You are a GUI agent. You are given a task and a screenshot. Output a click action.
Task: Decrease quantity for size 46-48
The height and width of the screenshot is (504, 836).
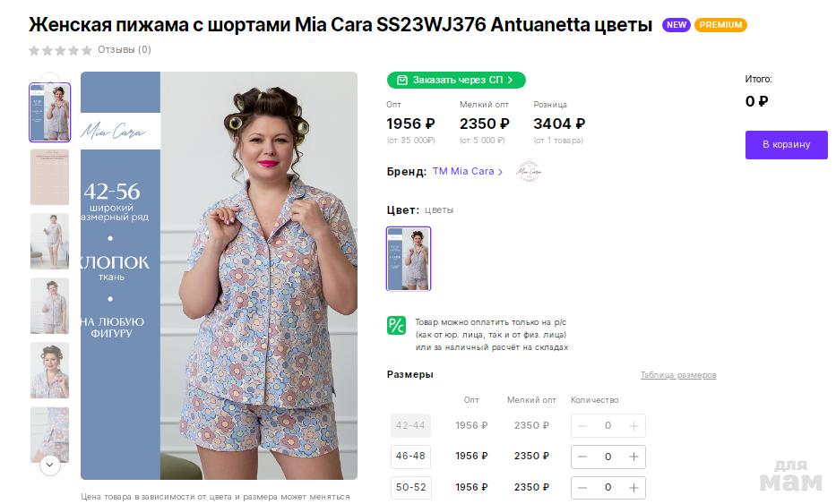[x=582, y=457]
